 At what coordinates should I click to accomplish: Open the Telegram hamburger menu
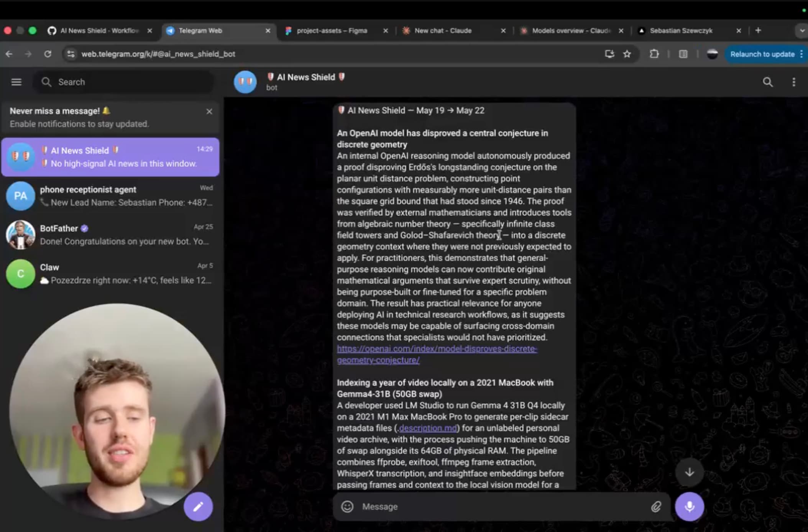[16, 82]
